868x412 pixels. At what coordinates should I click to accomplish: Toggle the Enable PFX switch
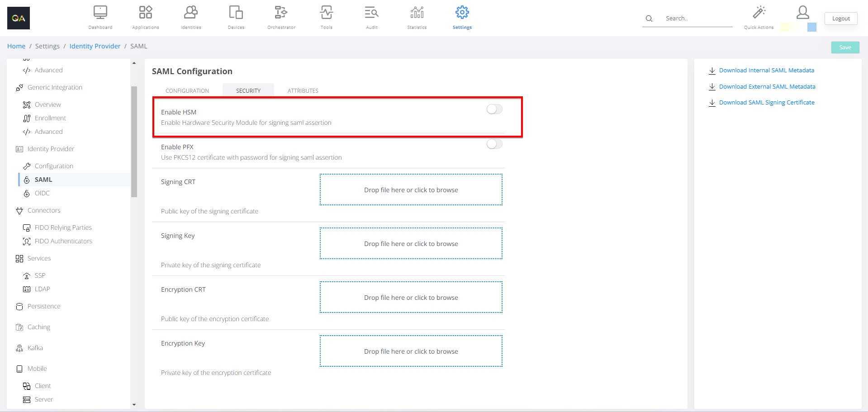pos(494,144)
